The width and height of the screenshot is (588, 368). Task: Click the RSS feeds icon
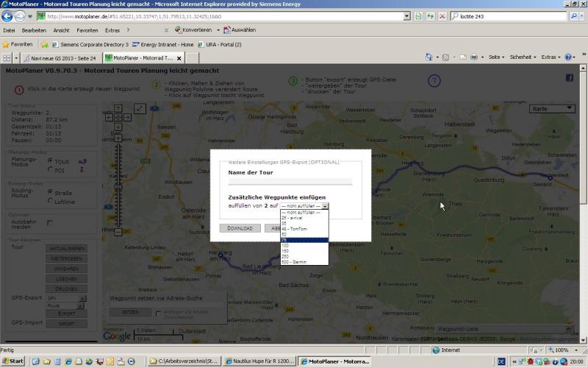tap(445, 57)
